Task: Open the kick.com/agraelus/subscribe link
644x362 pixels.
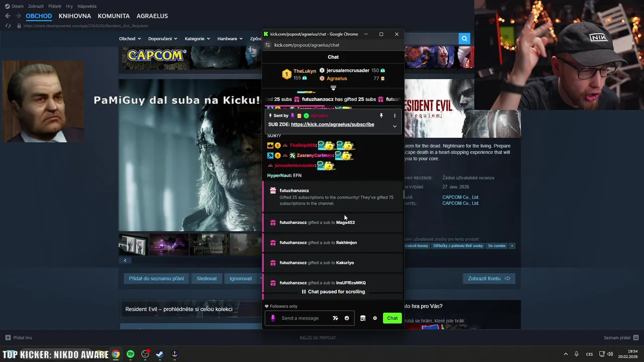Action: point(333,124)
